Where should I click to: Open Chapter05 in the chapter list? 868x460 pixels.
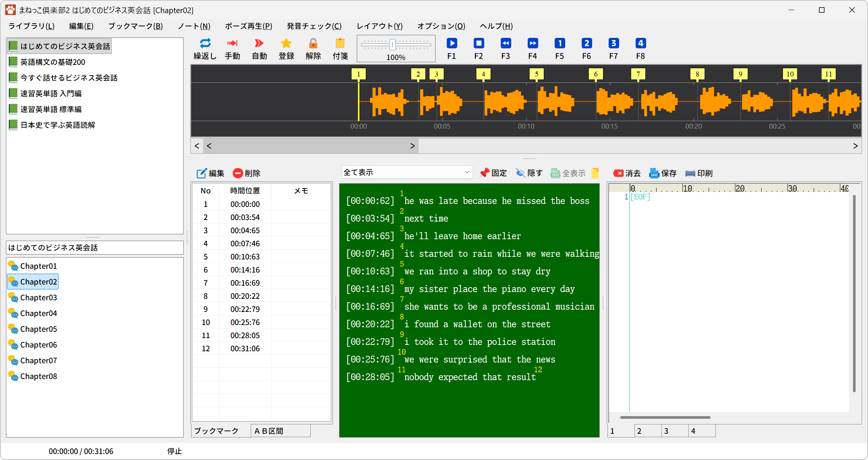tap(33, 329)
